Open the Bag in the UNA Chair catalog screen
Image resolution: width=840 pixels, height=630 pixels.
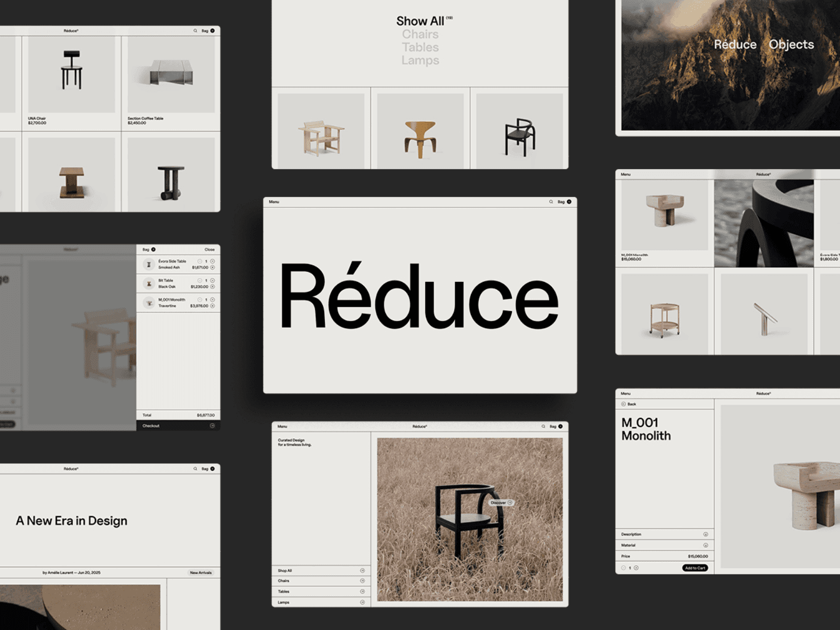click(x=208, y=31)
